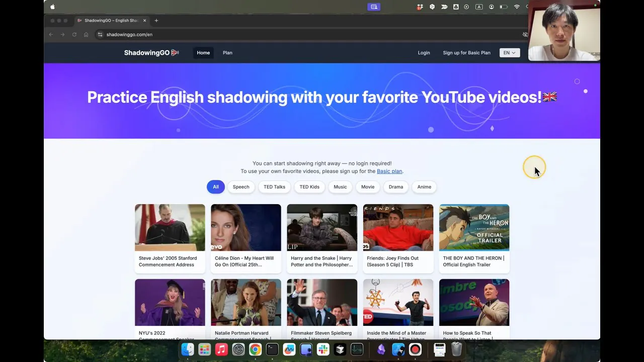Open Launchpad from the dock

point(204,349)
